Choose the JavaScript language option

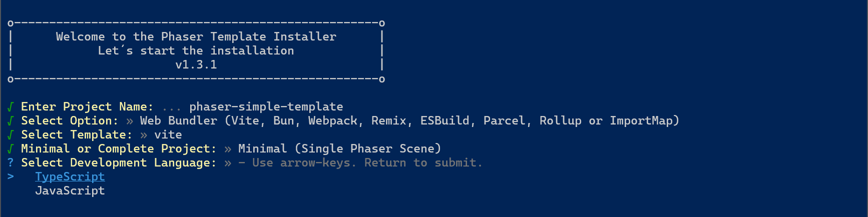70,190
